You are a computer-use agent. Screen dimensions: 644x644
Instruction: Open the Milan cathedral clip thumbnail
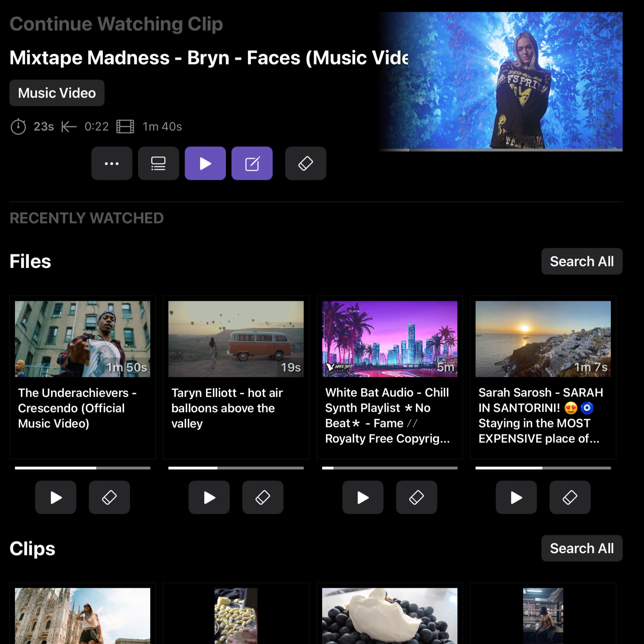point(83,615)
